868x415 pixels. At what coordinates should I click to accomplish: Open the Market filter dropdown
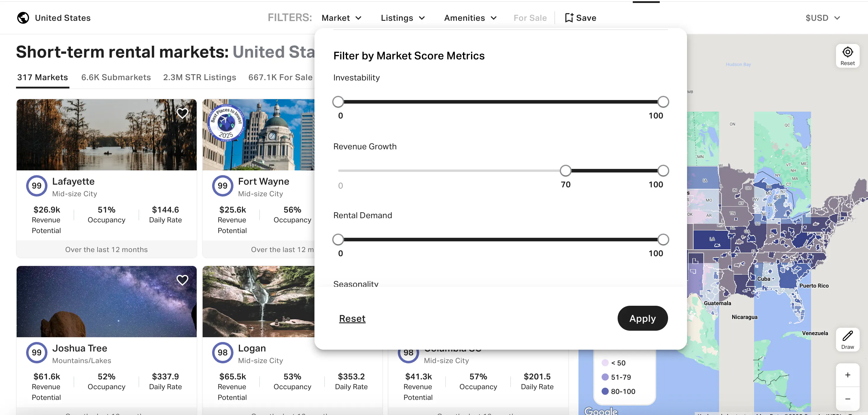coord(341,18)
